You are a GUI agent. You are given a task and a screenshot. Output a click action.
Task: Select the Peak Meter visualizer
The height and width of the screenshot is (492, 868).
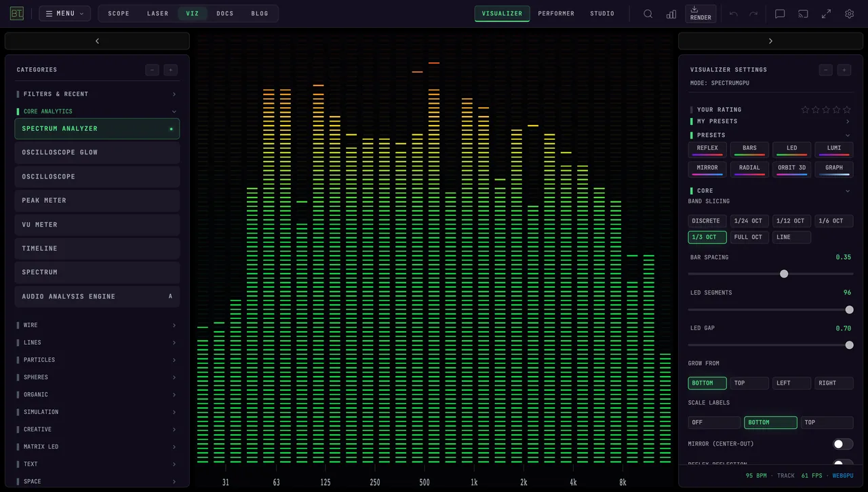point(97,201)
